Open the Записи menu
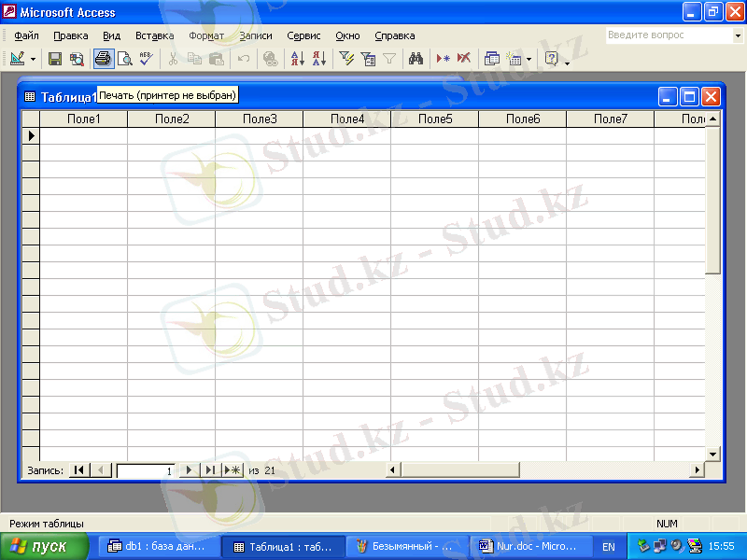Viewport: 747px width, 560px height. click(x=256, y=35)
